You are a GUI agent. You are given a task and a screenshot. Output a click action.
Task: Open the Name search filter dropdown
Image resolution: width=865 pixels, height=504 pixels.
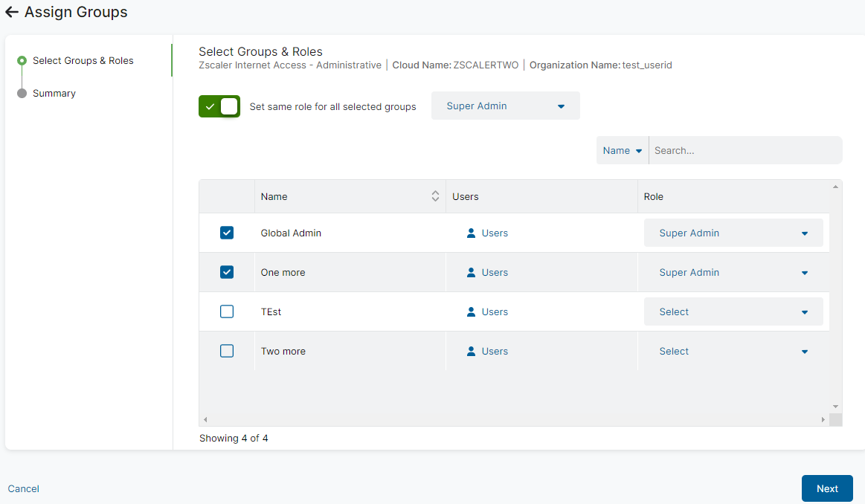[622, 149]
